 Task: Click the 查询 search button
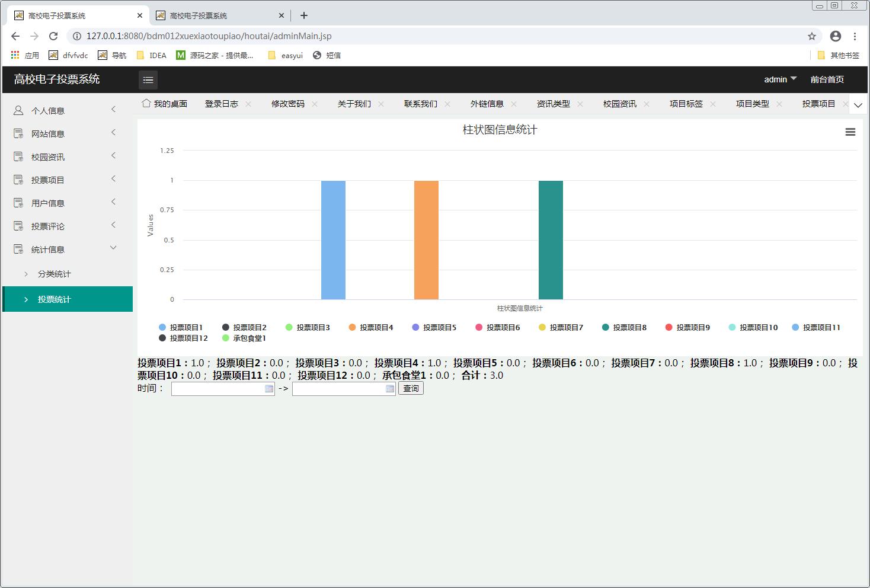[x=411, y=389]
